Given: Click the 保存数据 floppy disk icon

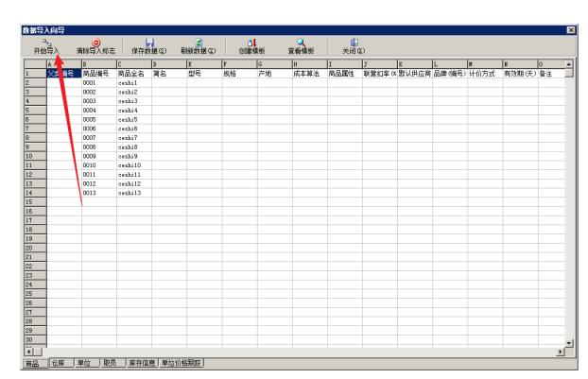Looking at the screenshot, I should (149, 43).
